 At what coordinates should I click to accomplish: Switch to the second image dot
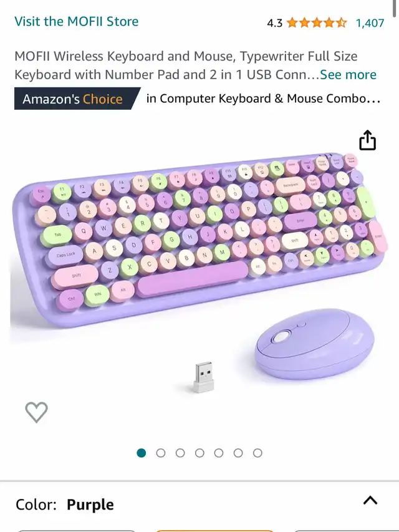pos(161,453)
